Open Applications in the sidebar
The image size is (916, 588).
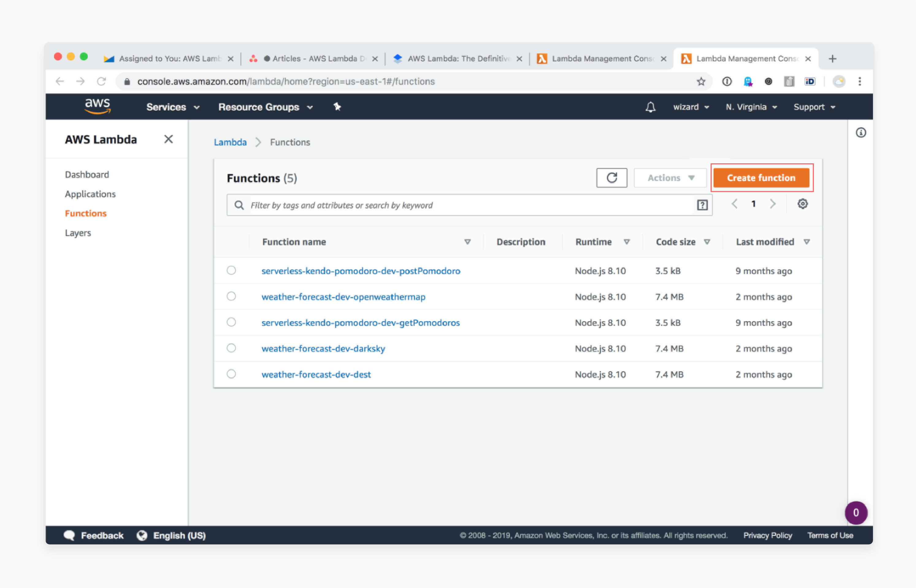click(90, 194)
